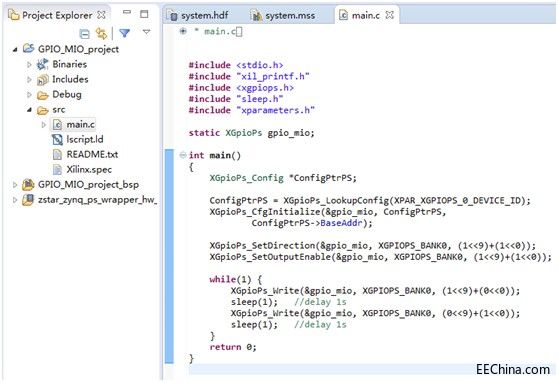Click the BaseAddr field in the code
The width and height of the screenshot is (558, 382).
click(x=341, y=223)
